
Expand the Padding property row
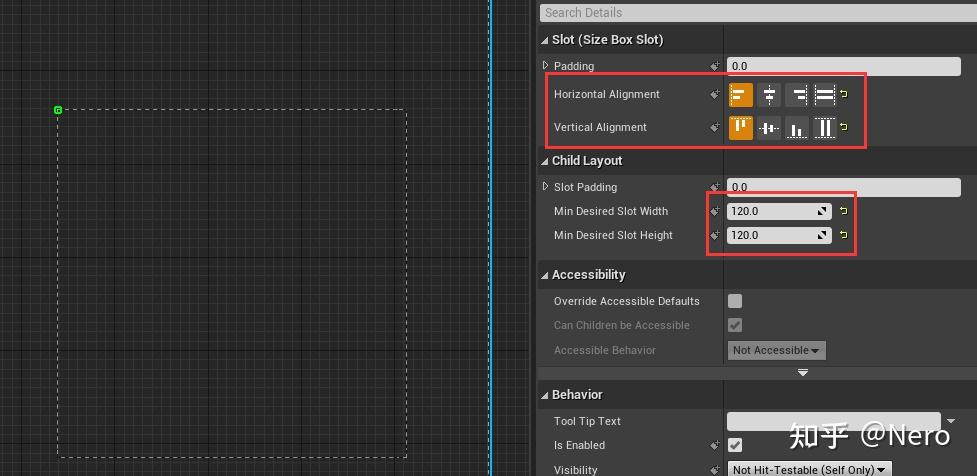point(546,66)
